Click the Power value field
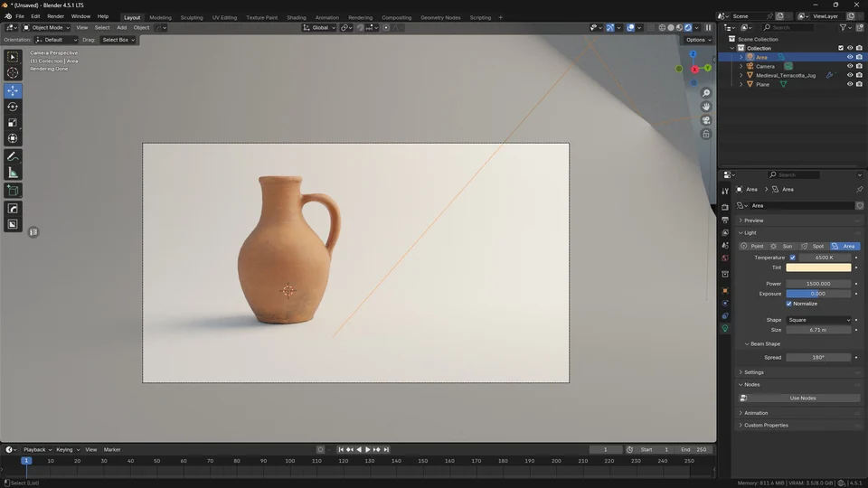This screenshot has width=868, height=488. (x=819, y=284)
